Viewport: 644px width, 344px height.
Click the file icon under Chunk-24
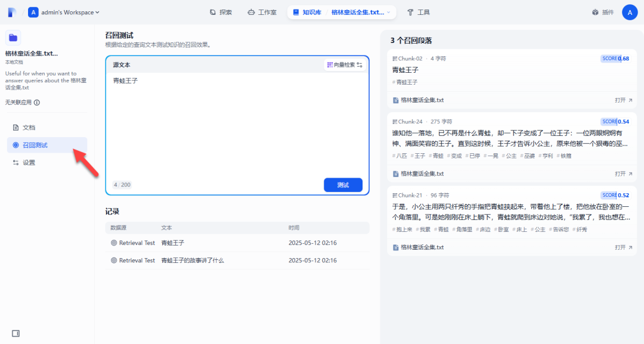click(x=395, y=173)
